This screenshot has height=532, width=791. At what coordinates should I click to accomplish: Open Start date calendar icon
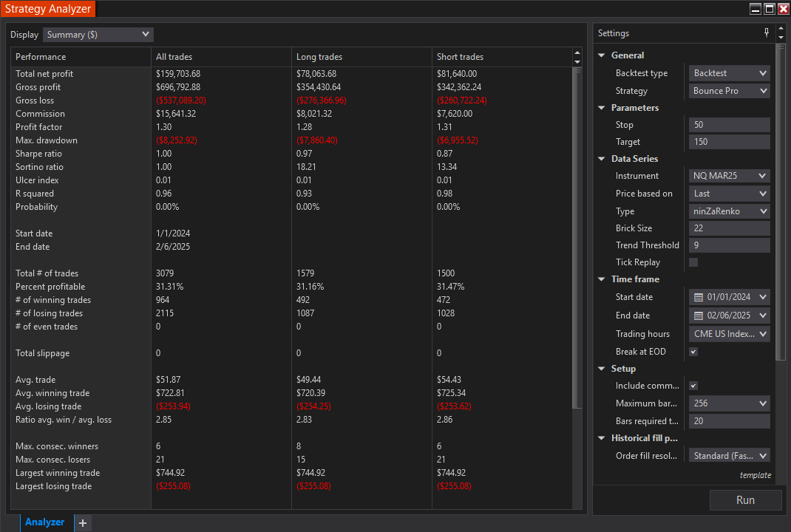click(x=698, y=297)
